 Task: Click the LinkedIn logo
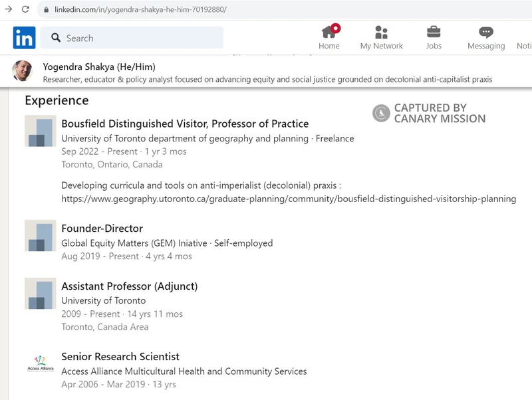click(x=23, y=38)
